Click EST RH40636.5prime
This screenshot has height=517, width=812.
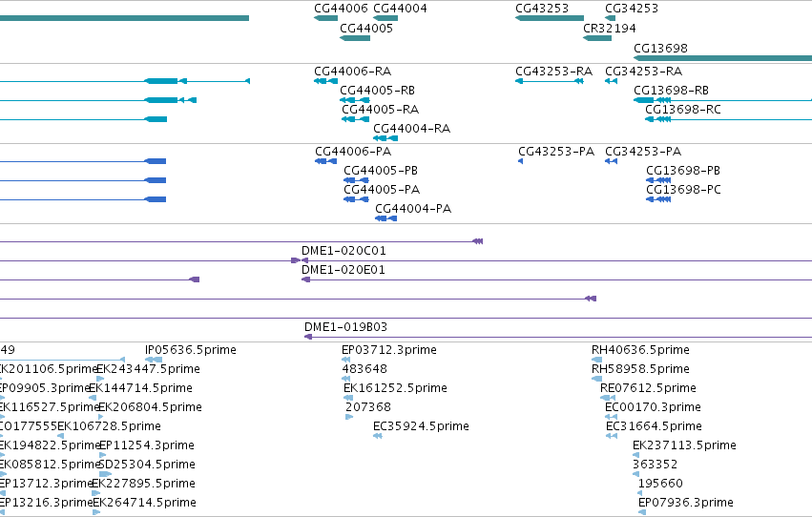pyautogui.click(x=640, y=350)
